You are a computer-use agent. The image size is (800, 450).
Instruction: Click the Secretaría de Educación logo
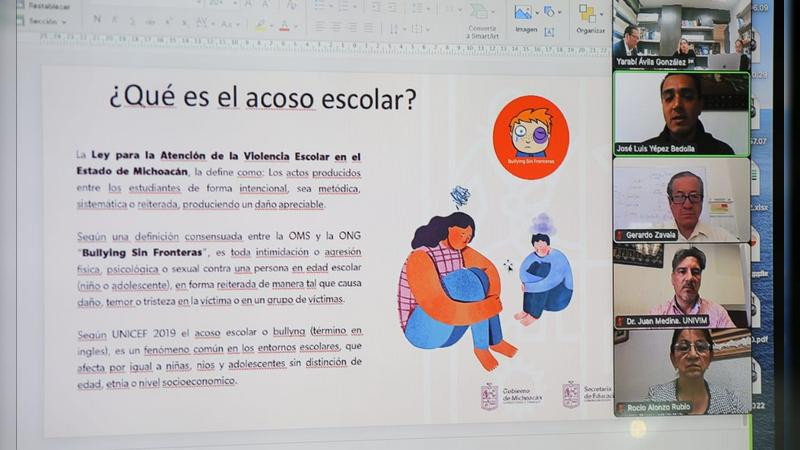coord(587,394)
